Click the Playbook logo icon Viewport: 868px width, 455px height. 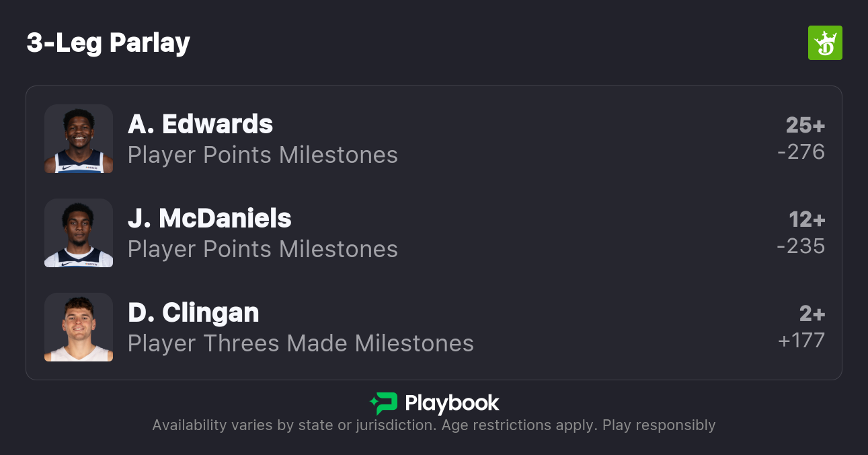[384, 403]
